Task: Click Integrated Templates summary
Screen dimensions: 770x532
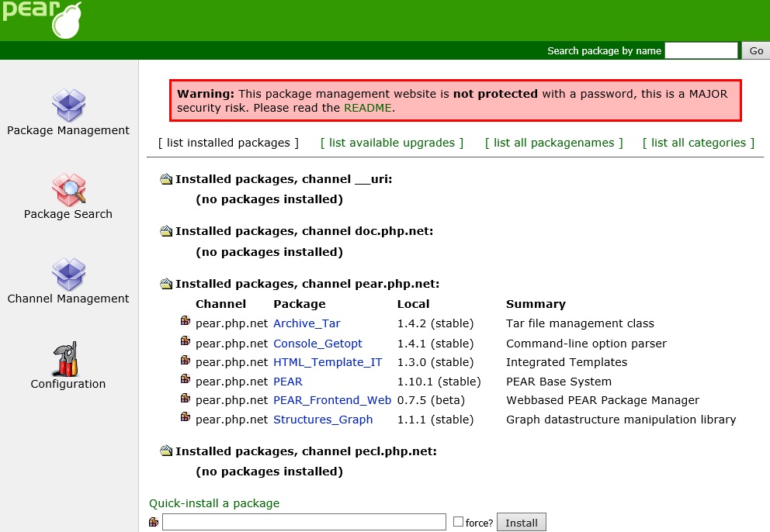Action: (x=567, y=362)
